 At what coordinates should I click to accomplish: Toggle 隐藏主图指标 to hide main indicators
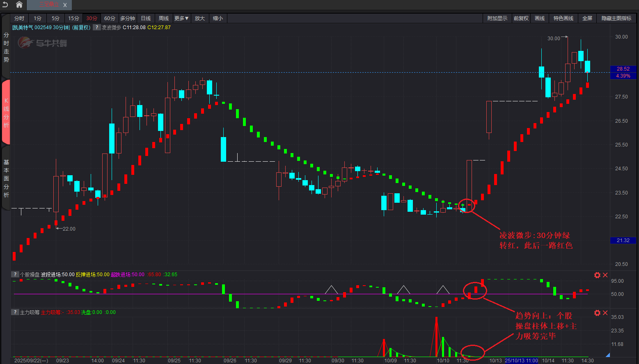tap(616, 18)
